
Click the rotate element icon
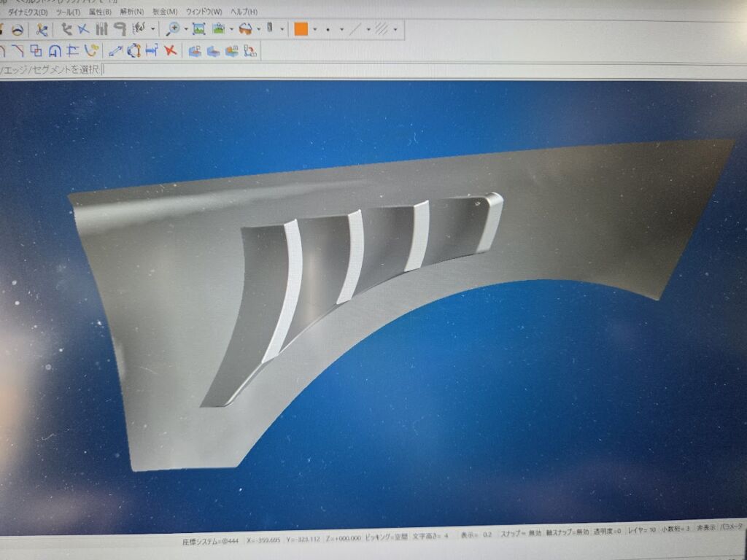(133, 51)
